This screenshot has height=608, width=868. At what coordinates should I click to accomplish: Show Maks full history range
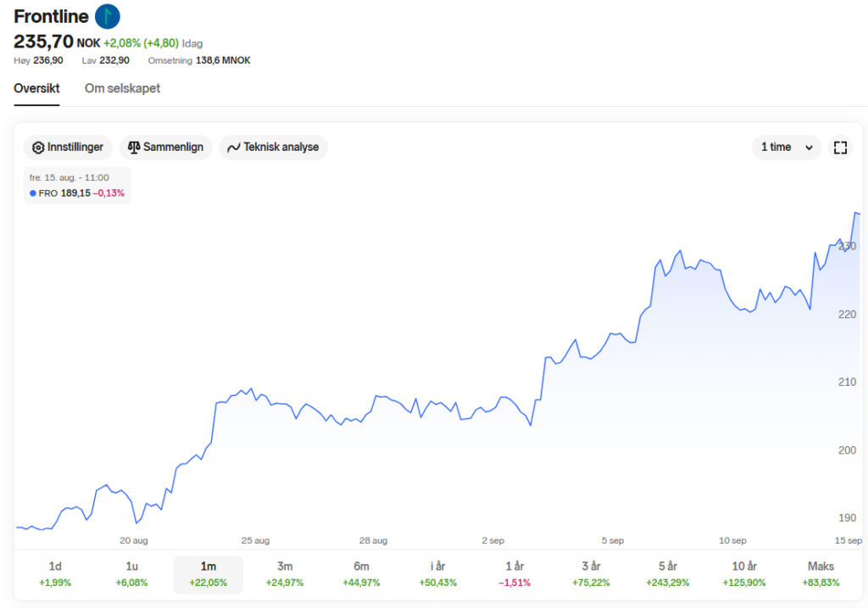click(821, 574)
